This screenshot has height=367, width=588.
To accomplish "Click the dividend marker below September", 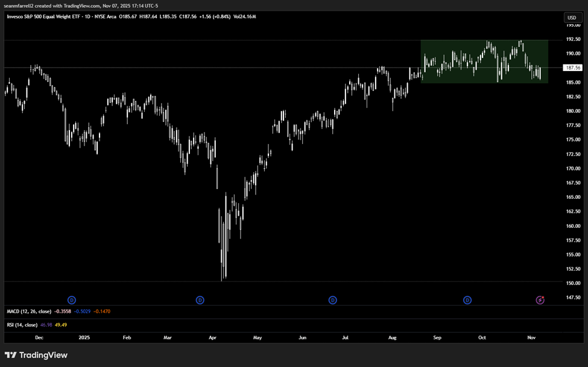I will pos(467,300).
